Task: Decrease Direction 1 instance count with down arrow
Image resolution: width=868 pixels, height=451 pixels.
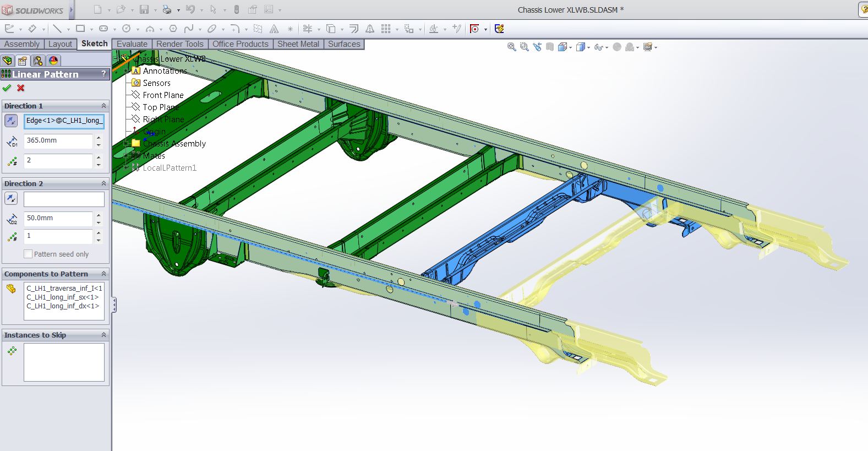Action: pos(99,165)
